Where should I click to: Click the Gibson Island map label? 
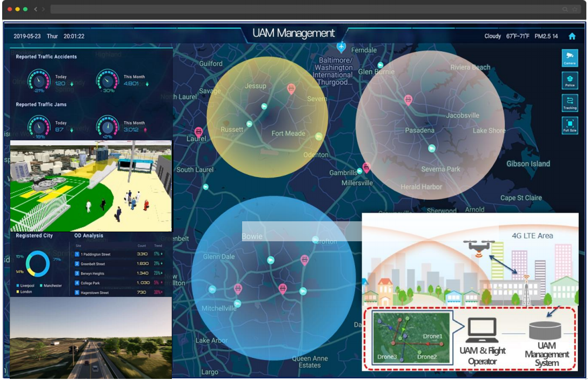click(x=528, y=164)
